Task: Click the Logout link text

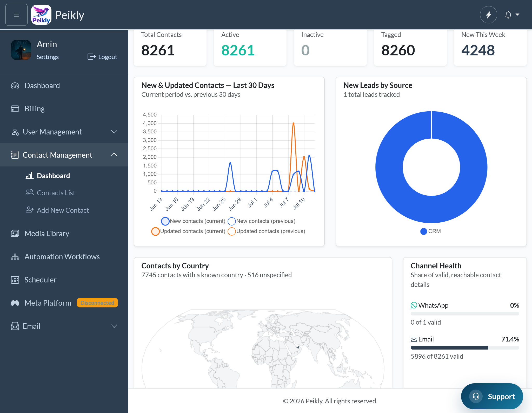Action: [108, 57]
